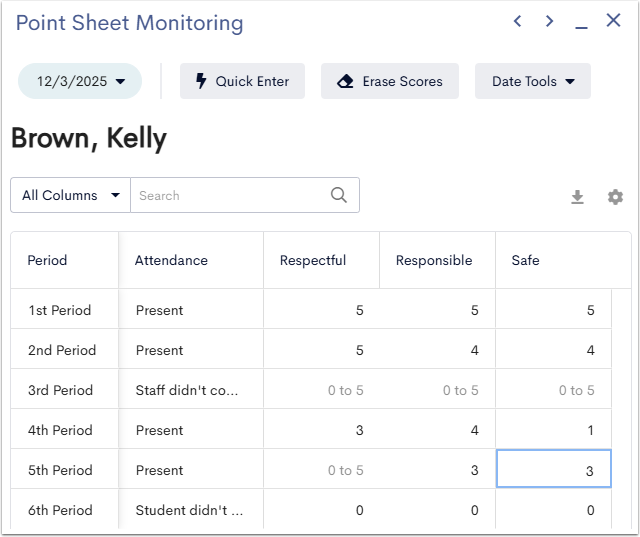
Task: Select 2nd Period Attendance cell 'Present'
Action: tap(191, 350)
